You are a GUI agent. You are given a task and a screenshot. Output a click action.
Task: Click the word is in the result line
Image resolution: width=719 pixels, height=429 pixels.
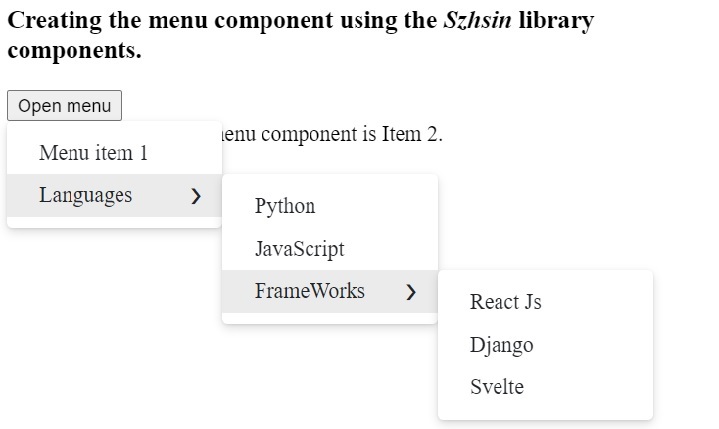(x=369, y=134)
